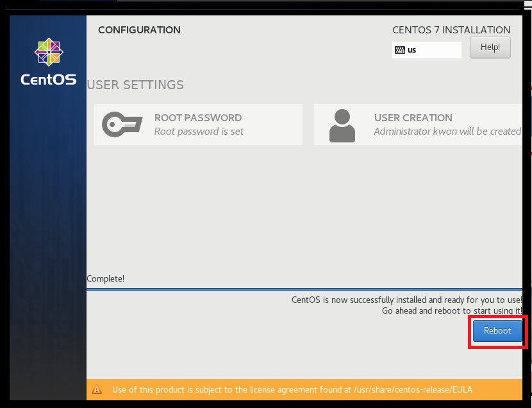Click the CENTOS 7 INSTALLATION title
This screenshot has height=408, width=532.
(x=451, y=30)
